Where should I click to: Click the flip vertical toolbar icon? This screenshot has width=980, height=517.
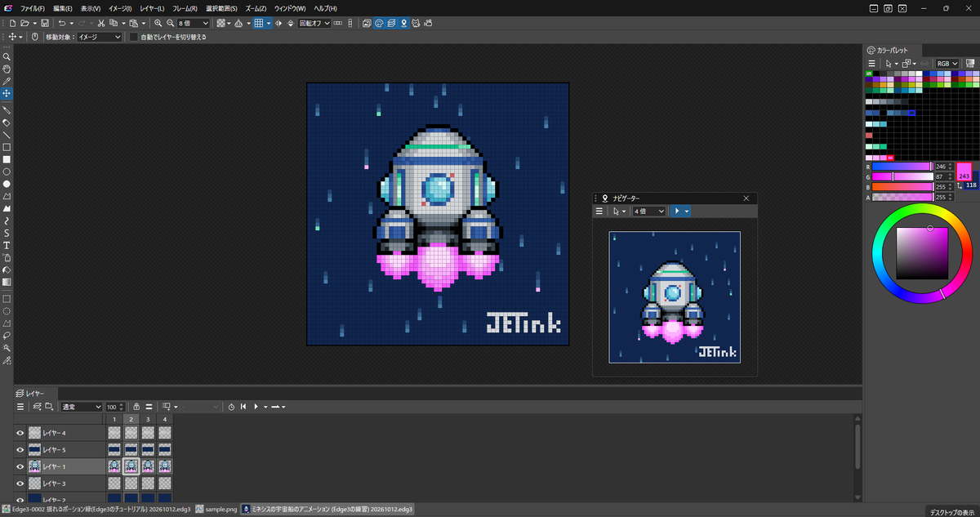pyautogui.click(x=291, y=23)
